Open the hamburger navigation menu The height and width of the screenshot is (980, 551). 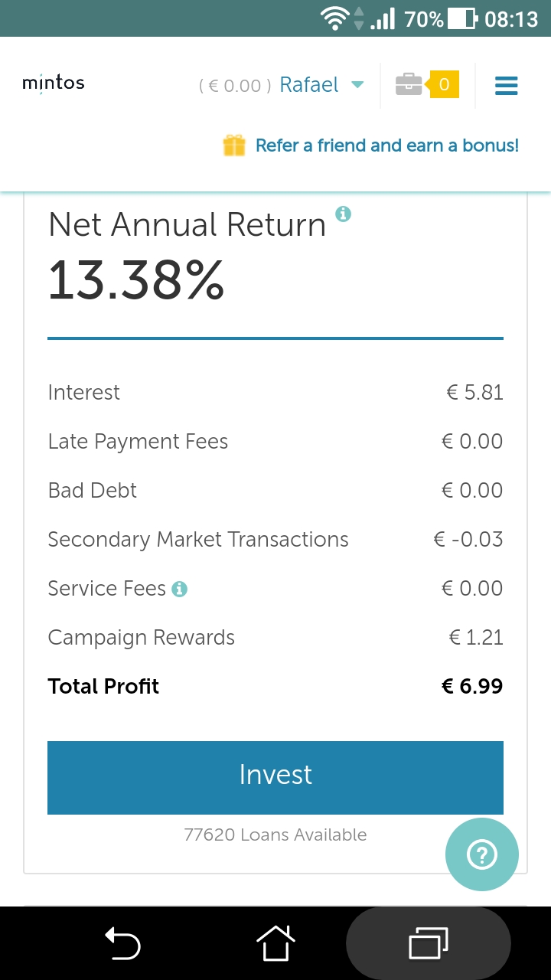506,85
